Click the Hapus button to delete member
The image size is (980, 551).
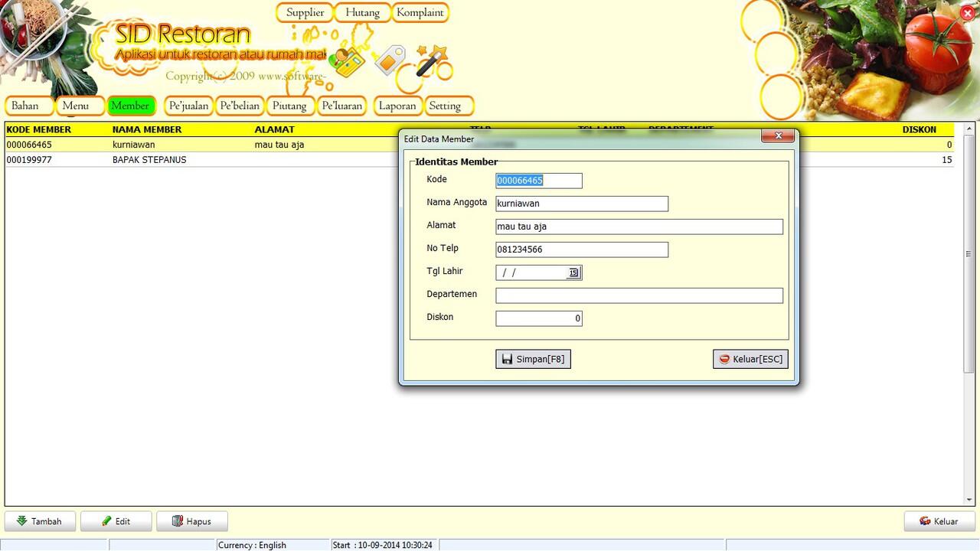[191, 521]
